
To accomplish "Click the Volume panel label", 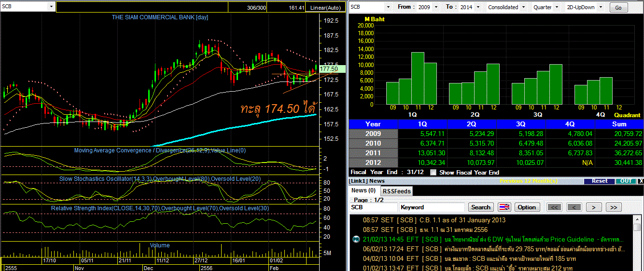I will tap(159, 245).
